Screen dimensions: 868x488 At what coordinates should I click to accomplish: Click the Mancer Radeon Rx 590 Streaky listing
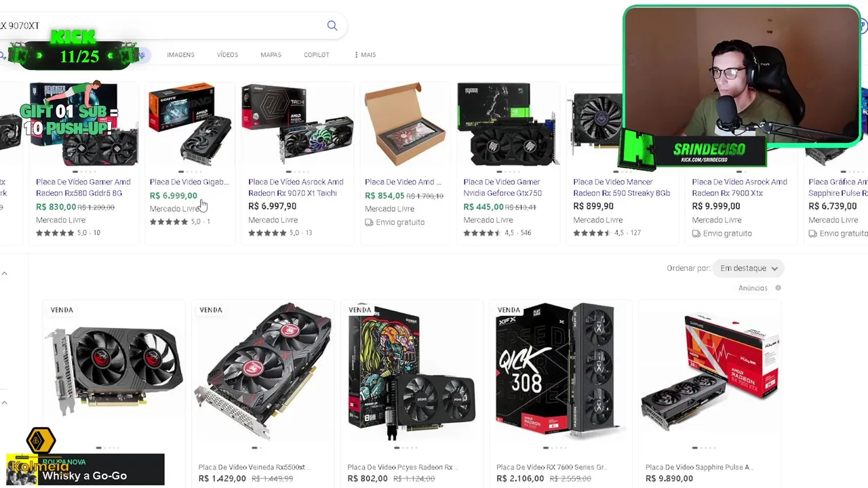(621, 187)
